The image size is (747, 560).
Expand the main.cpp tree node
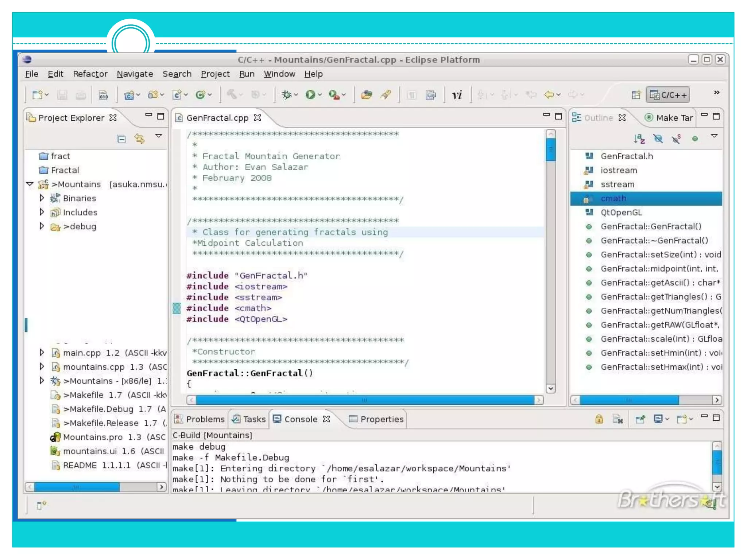(x=42, y=353)
